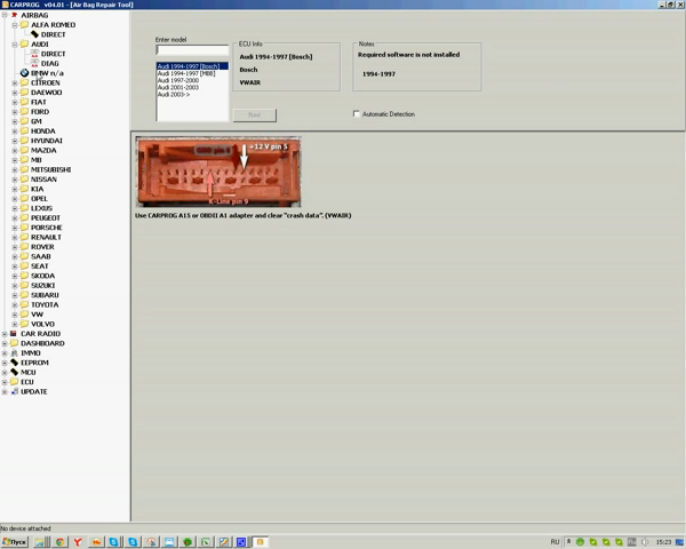Select the PEUGEOT tree item

click(46, 218)
